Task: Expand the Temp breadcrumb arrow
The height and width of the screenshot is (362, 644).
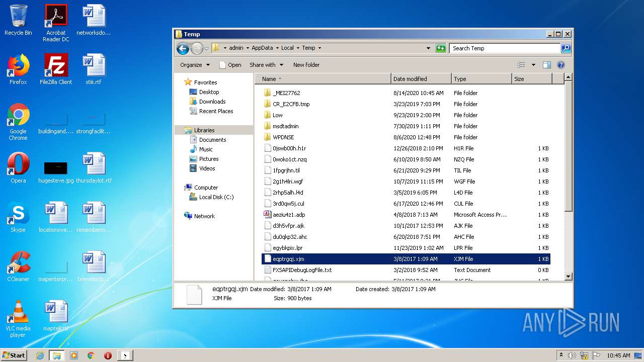Action: pos(319,48)
